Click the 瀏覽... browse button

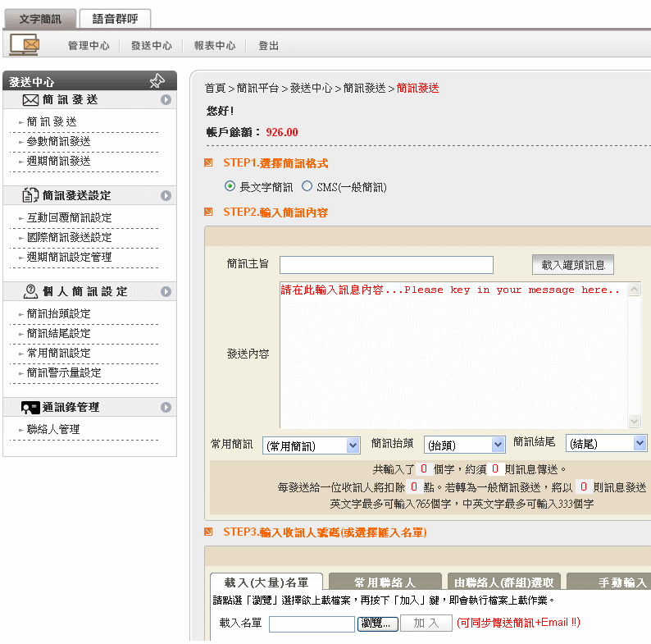(377, 623)
